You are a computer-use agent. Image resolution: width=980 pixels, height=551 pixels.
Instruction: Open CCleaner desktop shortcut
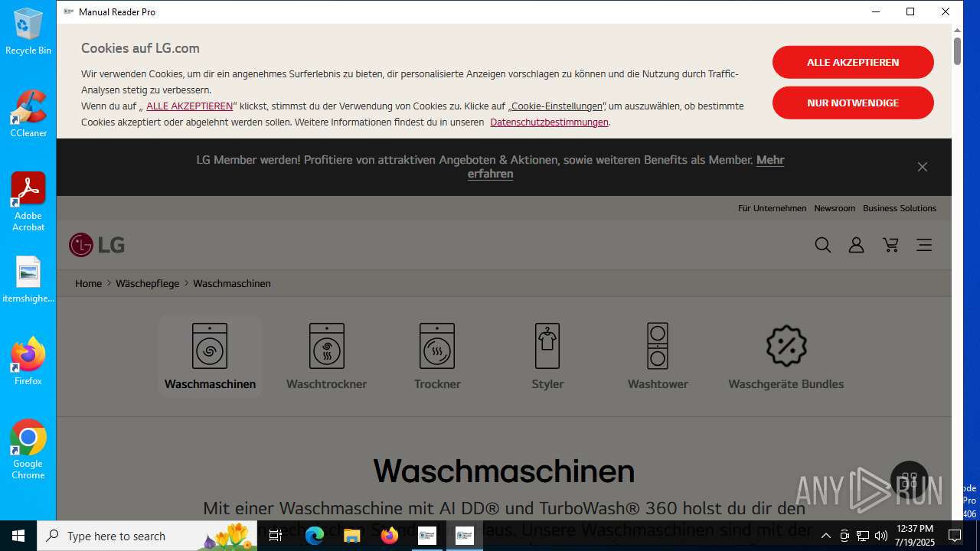[x=28, y=114]
